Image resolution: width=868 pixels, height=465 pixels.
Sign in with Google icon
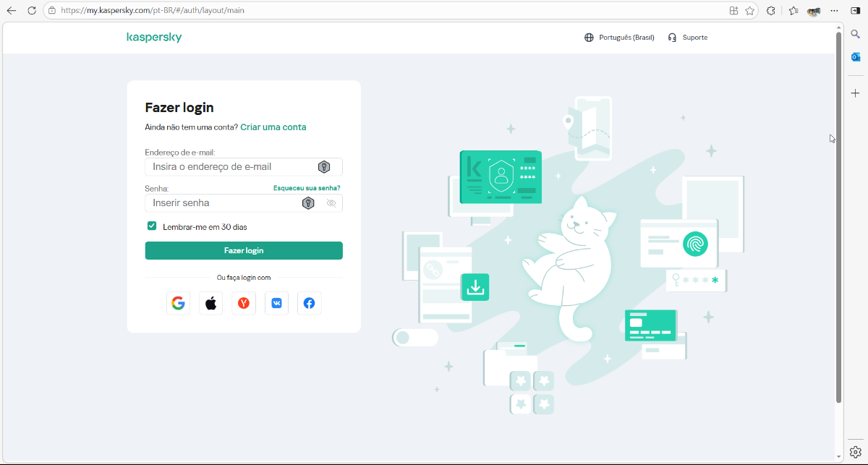point(178,303)
